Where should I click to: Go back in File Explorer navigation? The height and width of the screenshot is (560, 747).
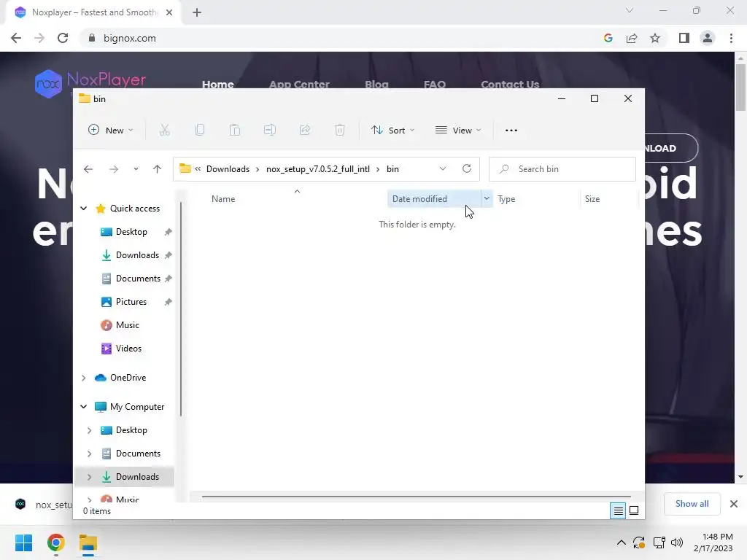(88, 169)
